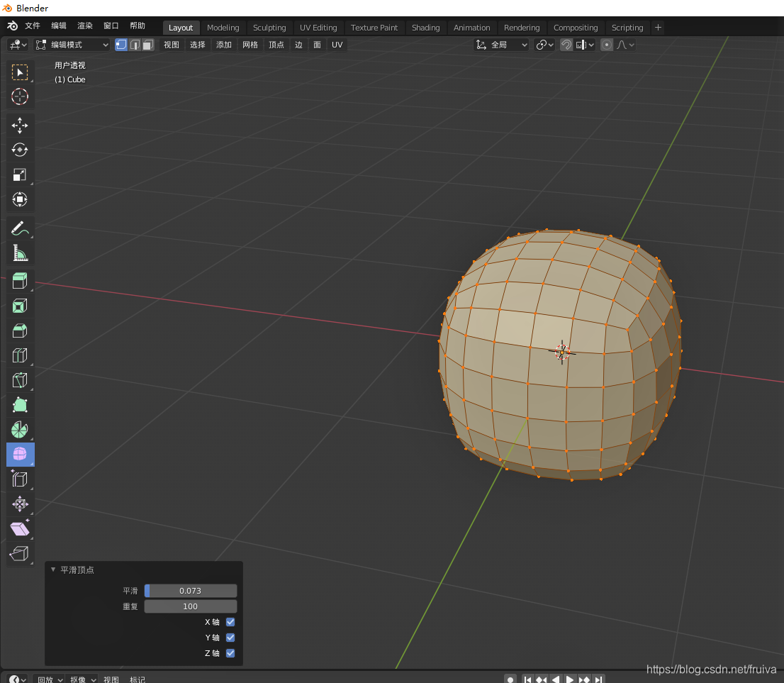The width and height of the screenshot is (784, 683).
Task: Select the Annotate pencil tool
Action: [x=20, y=228]
